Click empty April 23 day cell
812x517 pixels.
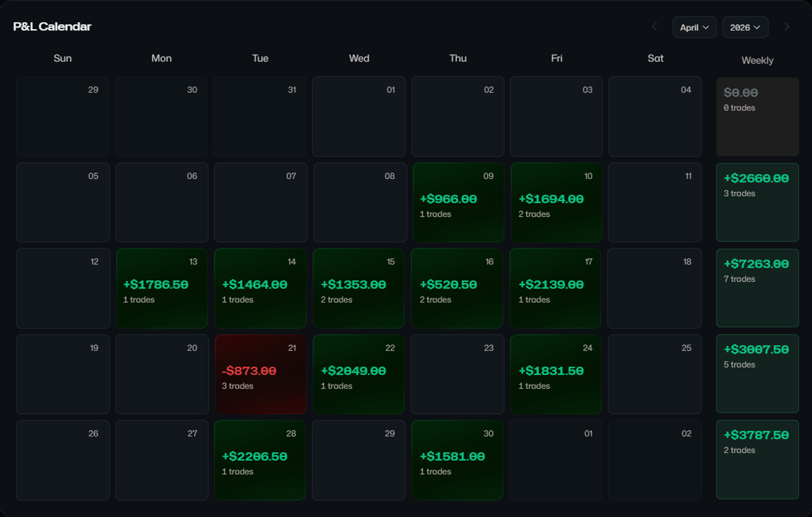point(457,374)
